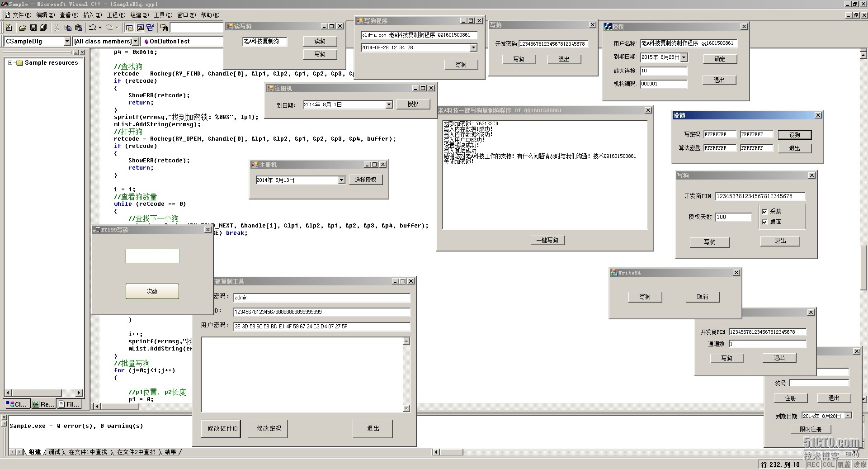868x469 pixels.
Task: Open the All class members dropdown
Action: [135, 41]
